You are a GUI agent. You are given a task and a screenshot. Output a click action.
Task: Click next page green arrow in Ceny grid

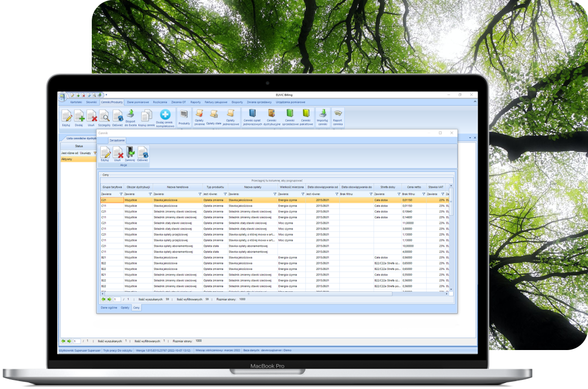tap(109, 299)
